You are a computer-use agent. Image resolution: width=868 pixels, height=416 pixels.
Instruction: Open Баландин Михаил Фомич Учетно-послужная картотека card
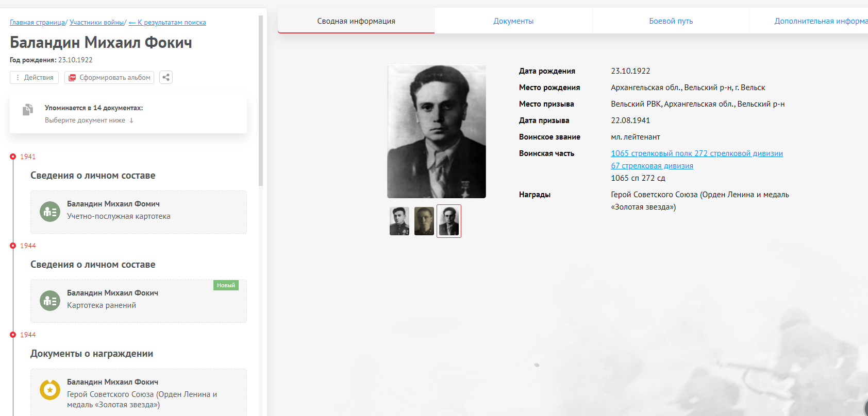pos(139,212)
